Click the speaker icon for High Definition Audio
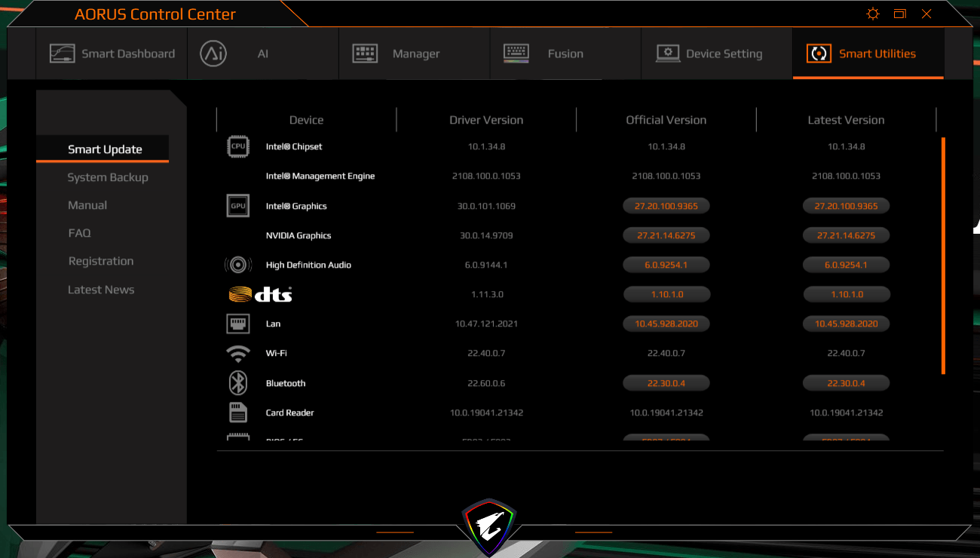This screenshot has width=980, height=558. (x=238, y=265)
